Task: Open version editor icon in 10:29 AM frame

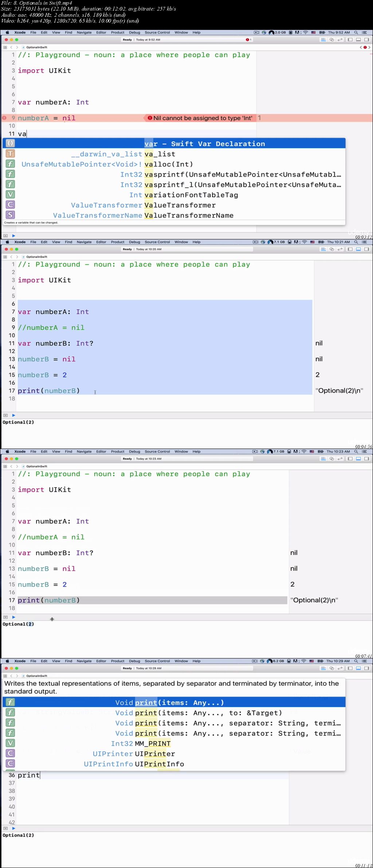Action: (340, 668)
